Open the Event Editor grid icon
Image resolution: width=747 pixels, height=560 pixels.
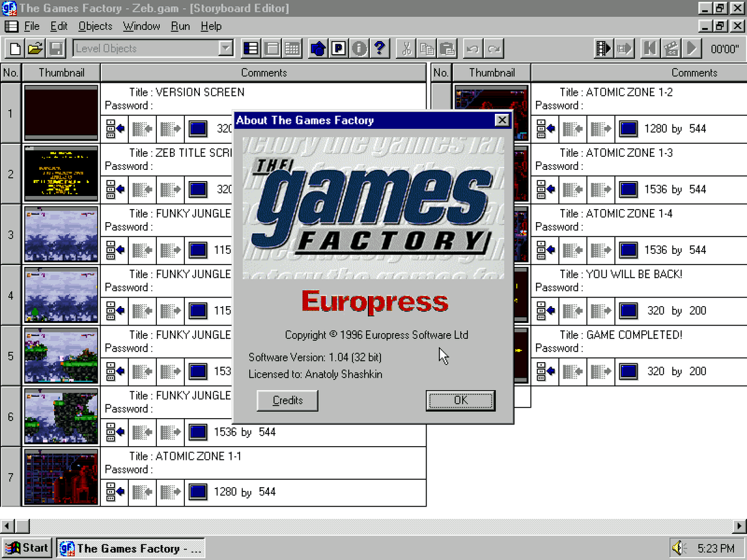click(292, 49)
